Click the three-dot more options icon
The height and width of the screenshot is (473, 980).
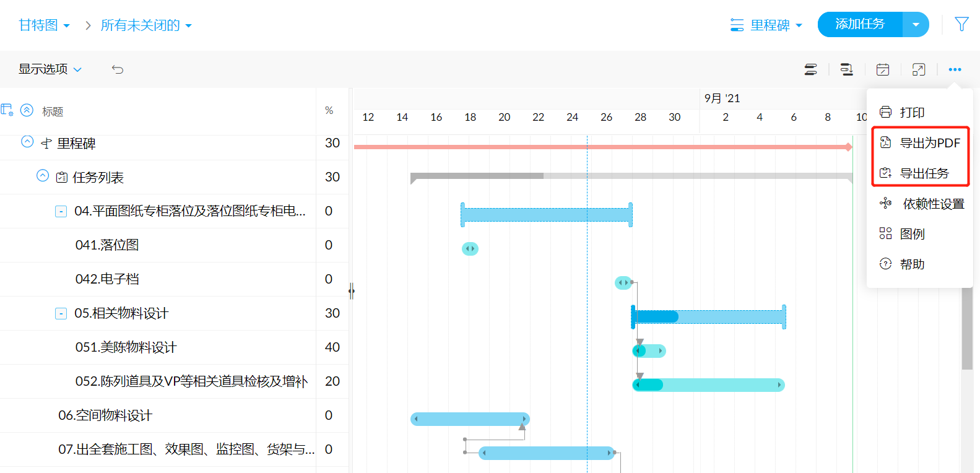click(955, 69)
